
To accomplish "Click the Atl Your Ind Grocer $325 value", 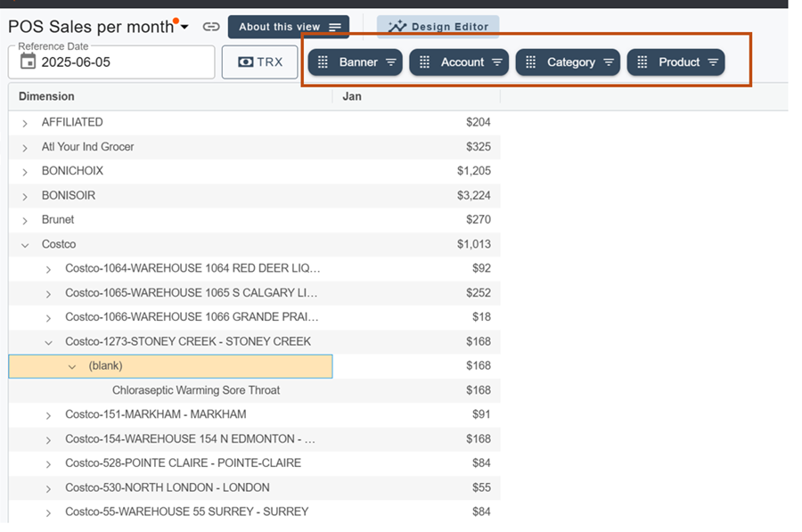I will pos(479,147).
